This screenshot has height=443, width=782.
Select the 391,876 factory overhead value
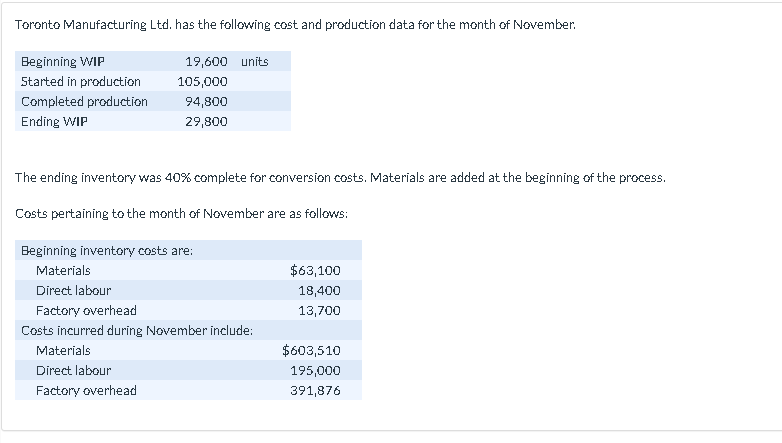pyautogui.click(x=315, y=391)
